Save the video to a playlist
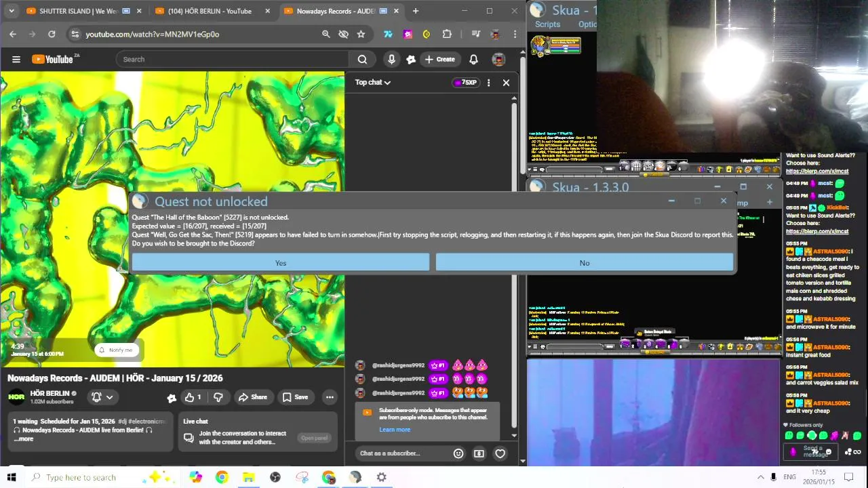This screenshot has height=488, width=868. pyautogui.click(x=295, y=397)
